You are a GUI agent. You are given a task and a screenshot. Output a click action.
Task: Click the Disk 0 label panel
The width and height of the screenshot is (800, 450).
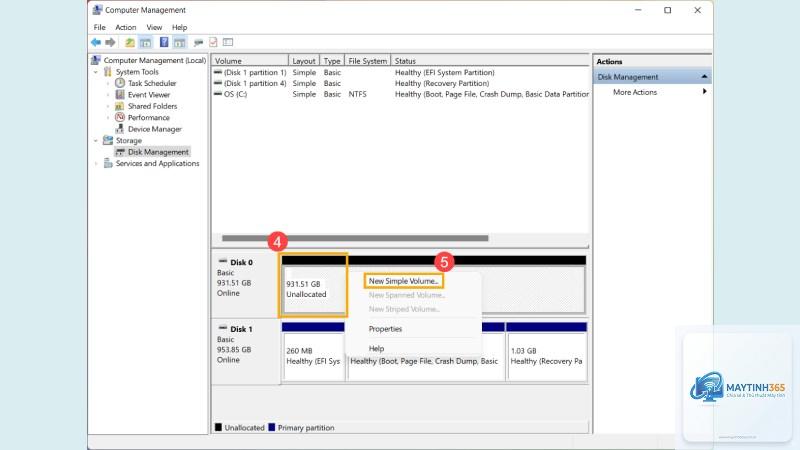coord(246,284)
